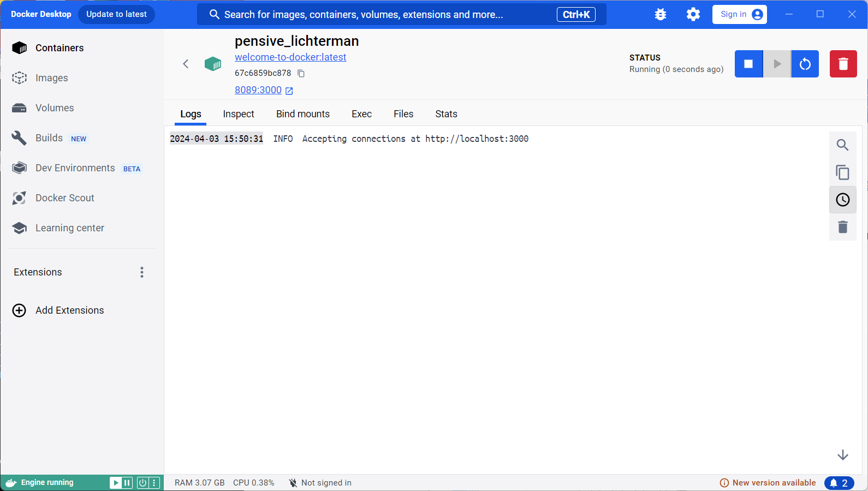Open notifications bell with 2 alerts
Image resolution: width=868 pixels, height=491 pixels.
pos(839,483)
